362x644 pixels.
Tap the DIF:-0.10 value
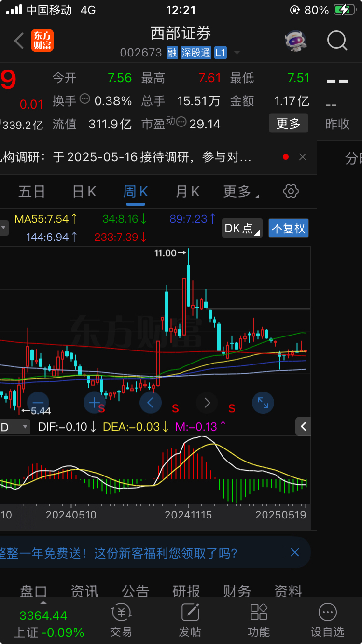[67, 427]
